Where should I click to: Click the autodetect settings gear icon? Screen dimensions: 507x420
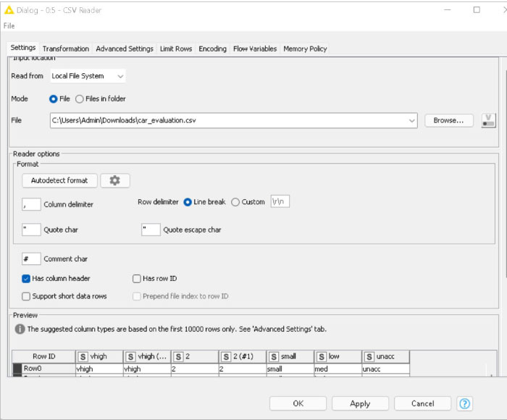pos(114,180)
